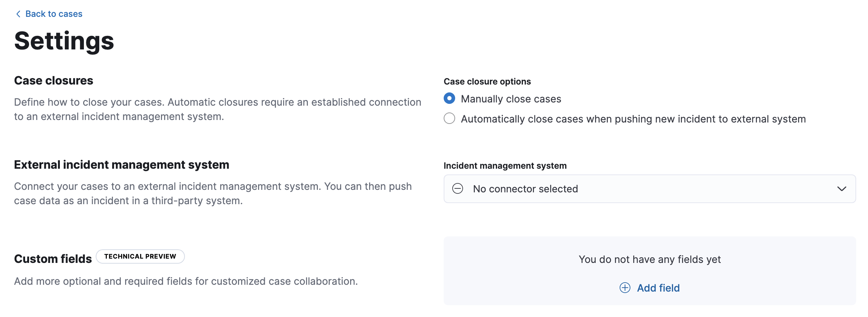Navigate back to cases
Image resolution: width=868 pixels, height=317 pixels.
tap(53, 14)
